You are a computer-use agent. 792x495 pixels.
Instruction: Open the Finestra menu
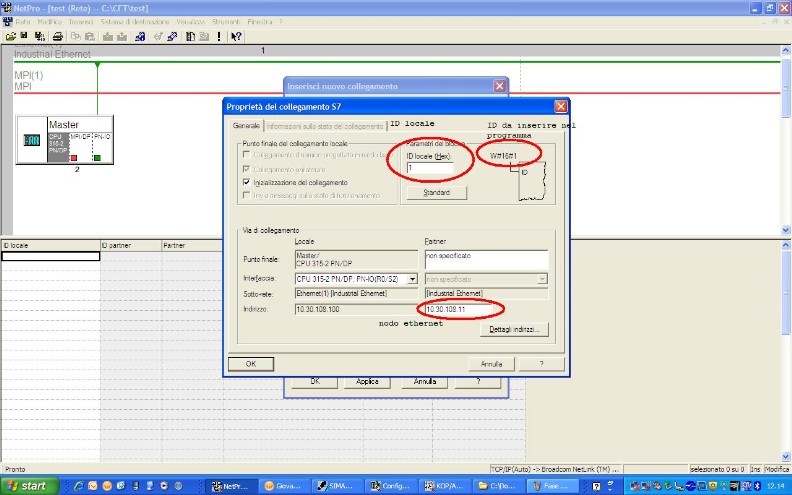(260, 22)
